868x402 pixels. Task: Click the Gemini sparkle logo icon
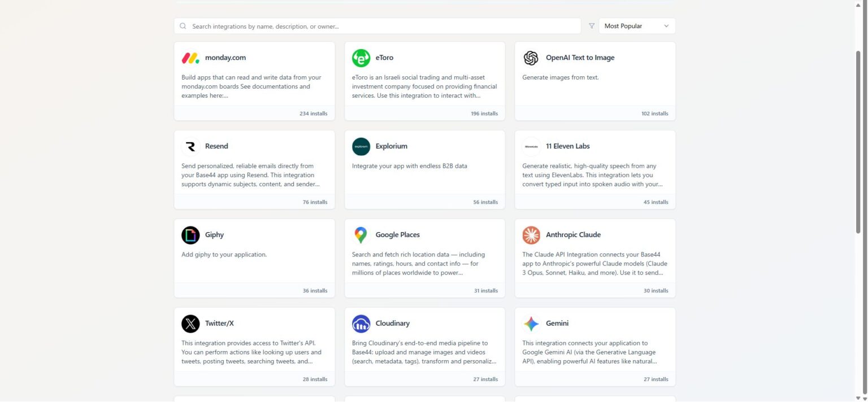pos(531,324)
